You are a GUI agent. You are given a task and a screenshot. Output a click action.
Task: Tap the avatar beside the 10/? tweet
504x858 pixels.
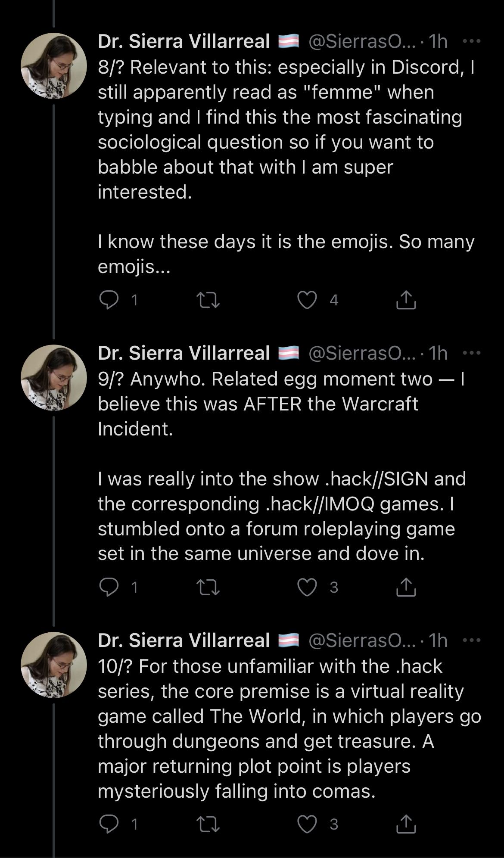(54, 665)
